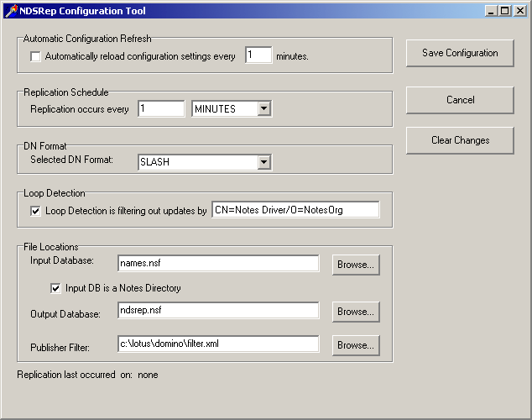Image resolution: width=532 pixels, height=420 pixels.
Task: Close the NDSRep Configuration Tool window
Action: pos(519,11)
